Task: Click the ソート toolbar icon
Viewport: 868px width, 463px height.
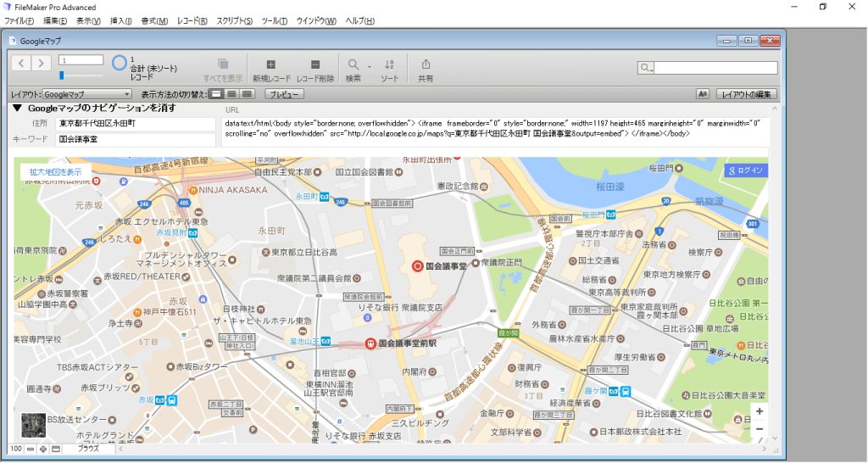Action: pyautogui.click(x=389, y=64)
